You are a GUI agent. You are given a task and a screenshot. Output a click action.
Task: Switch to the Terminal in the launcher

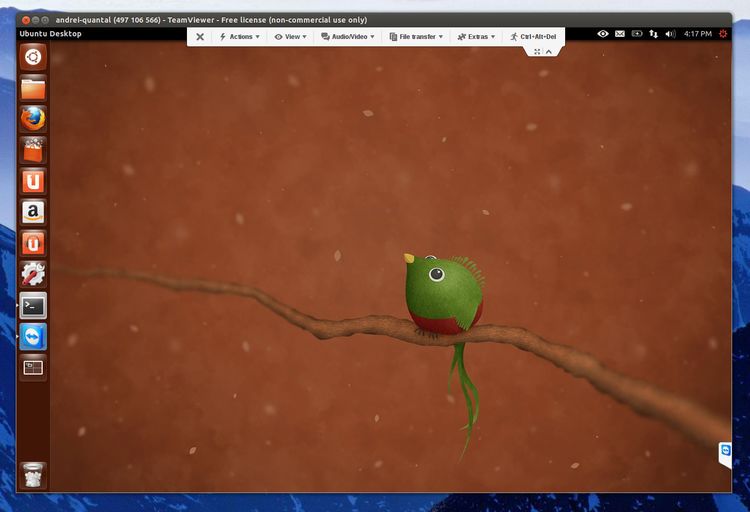tap(33, 305)
